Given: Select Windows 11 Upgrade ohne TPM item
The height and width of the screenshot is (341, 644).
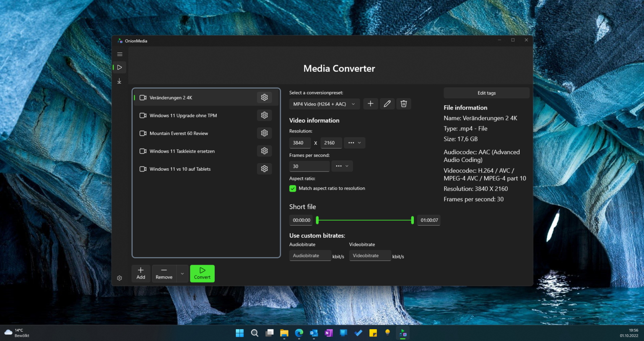Looking at the screenshot, I should tap(205, 115).
